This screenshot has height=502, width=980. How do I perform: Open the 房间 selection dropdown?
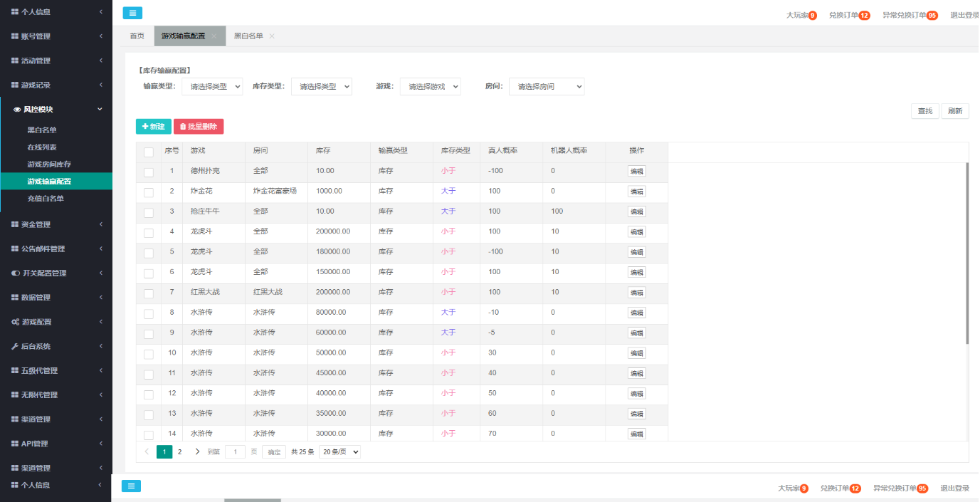pos(547,85)
